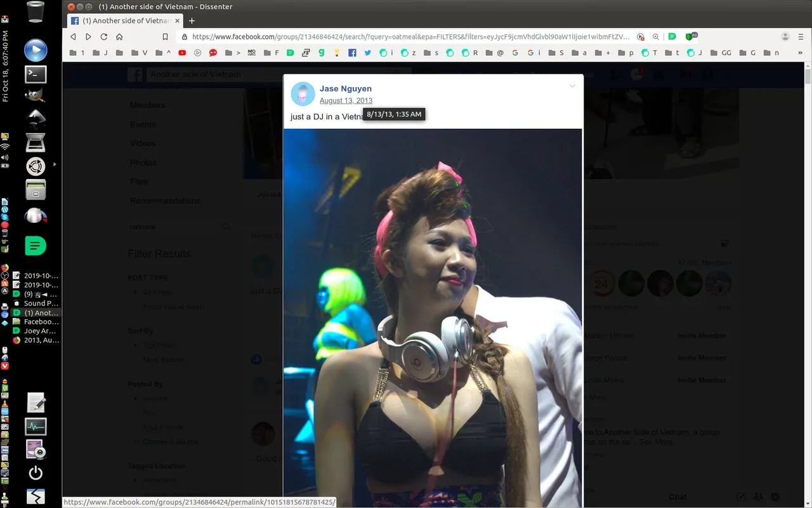Open the YouTube bookmark icon
The height and width of the screenshot is (508, 812).
pyautogui.click(x=182, y=53)
